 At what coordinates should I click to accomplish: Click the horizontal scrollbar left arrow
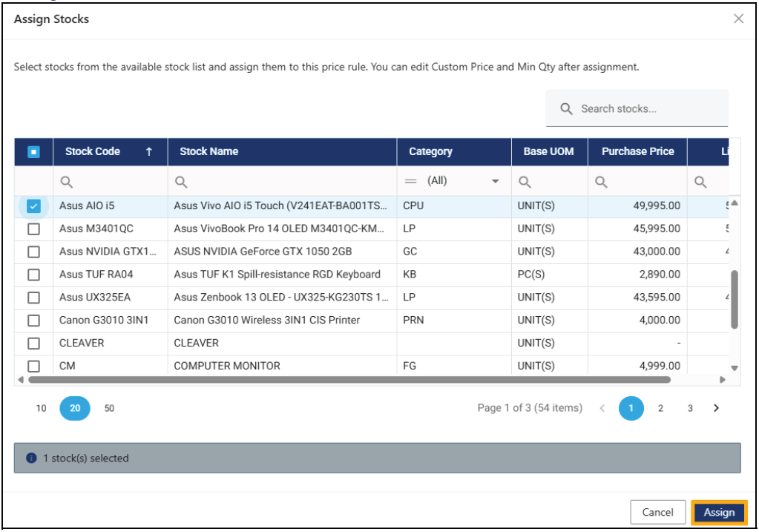click(21, 379)
